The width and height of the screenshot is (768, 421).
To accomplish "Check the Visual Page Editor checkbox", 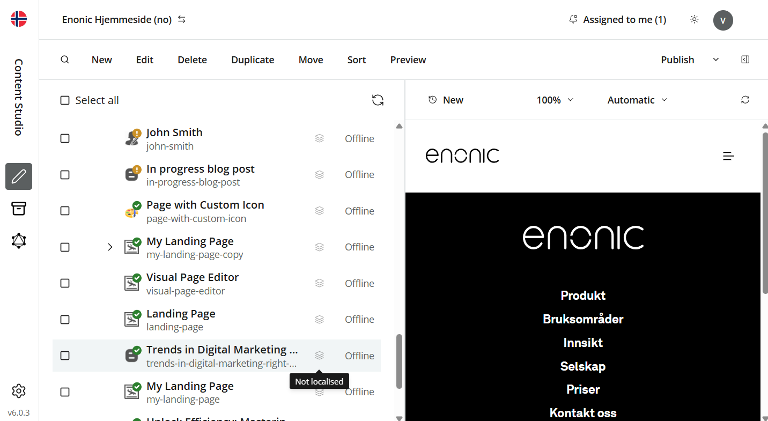I will coord(65,283).
